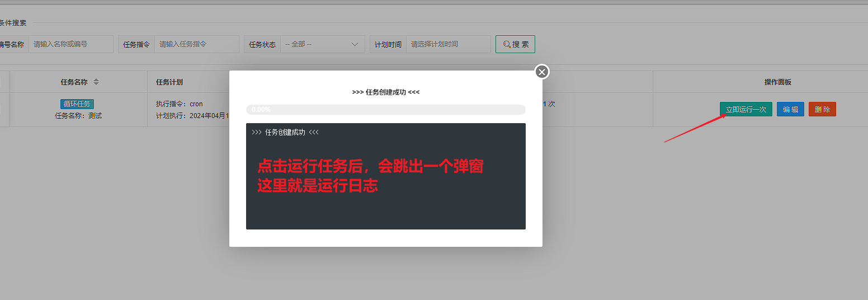Click the blue 编辑 button

[x=790, y=109]
